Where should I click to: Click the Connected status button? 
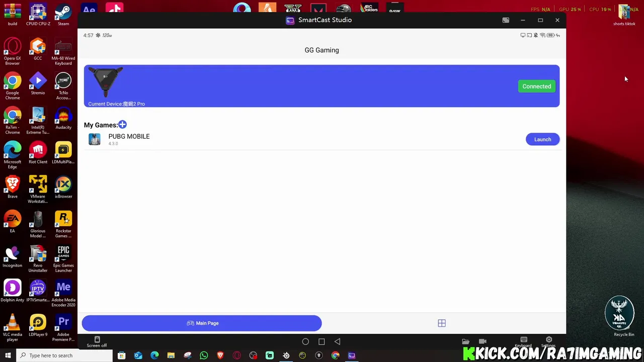pos(536,86)
